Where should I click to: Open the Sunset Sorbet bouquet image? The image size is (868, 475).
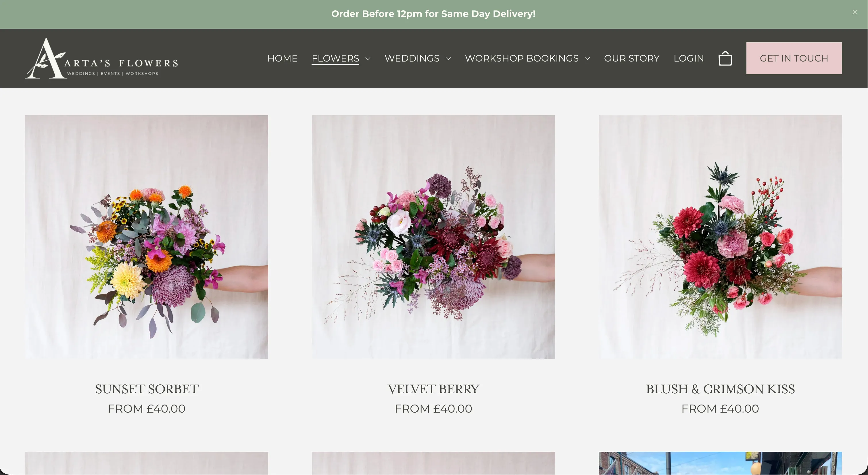pyautogui.click(x=147, y=237)
